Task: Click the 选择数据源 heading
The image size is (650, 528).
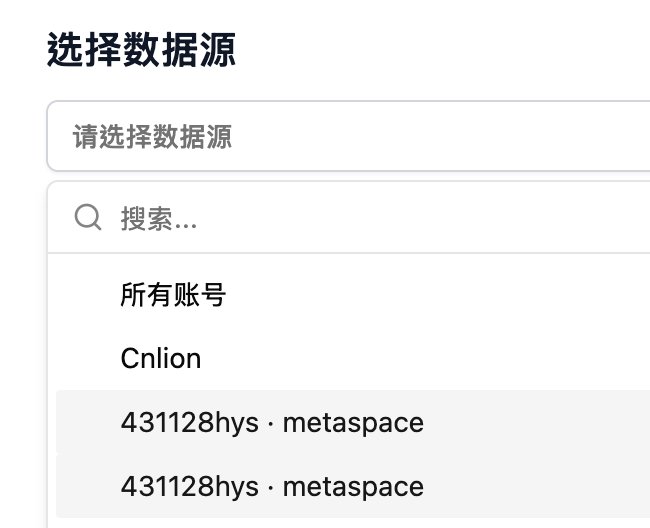Action: tap(141, 49)
